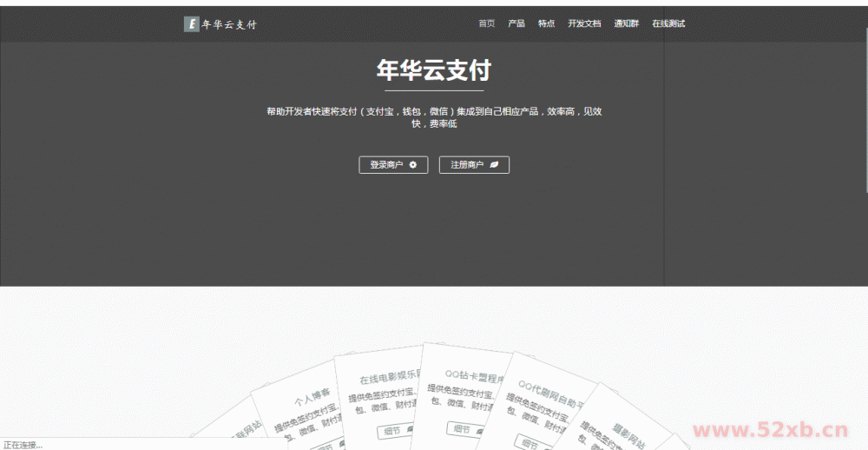Open 开发文档 from the navigation bar
868x450 pixels.
point(584,23)
